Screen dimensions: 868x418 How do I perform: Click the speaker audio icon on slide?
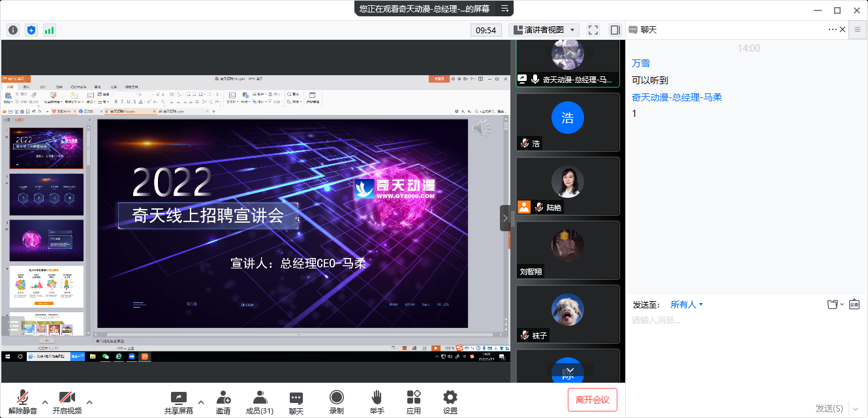[x=481, y=129]
